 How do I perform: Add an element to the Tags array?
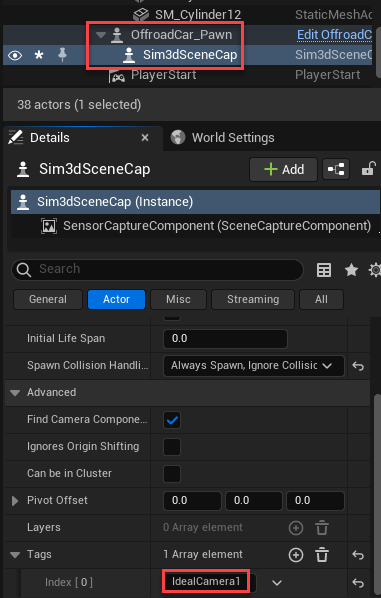(x=296, y=555)
